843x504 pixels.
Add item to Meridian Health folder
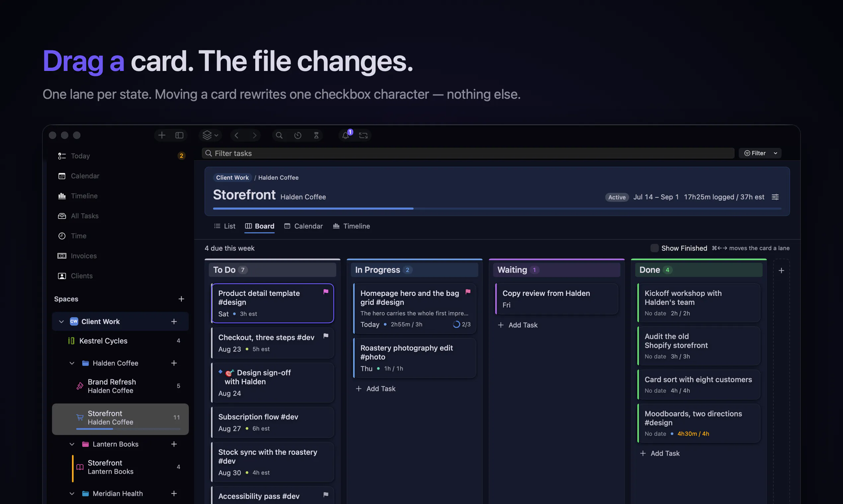174,493
